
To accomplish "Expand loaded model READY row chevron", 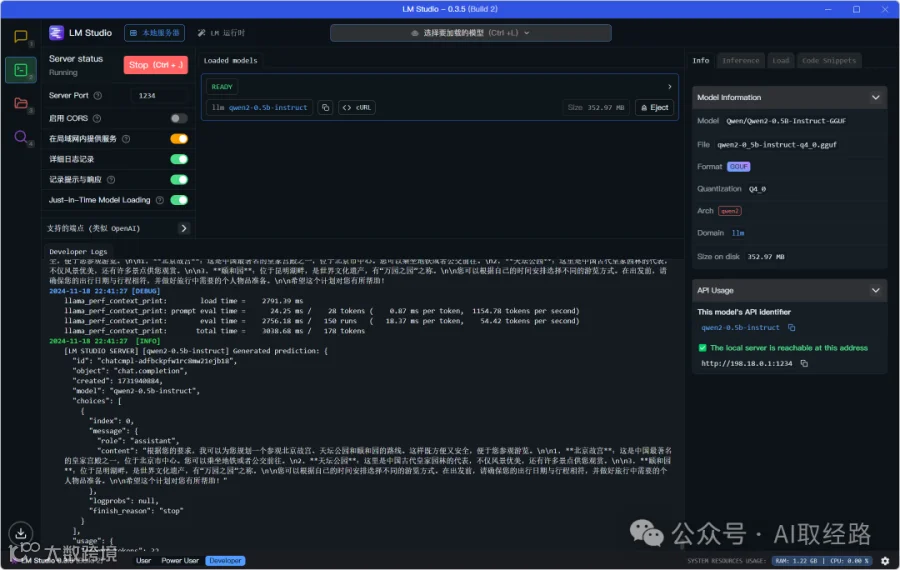I will pos(669,87).
